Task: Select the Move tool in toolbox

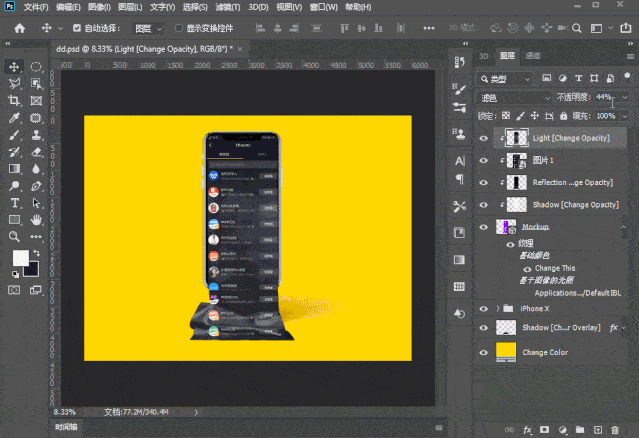Action: [x=14, y=66]
